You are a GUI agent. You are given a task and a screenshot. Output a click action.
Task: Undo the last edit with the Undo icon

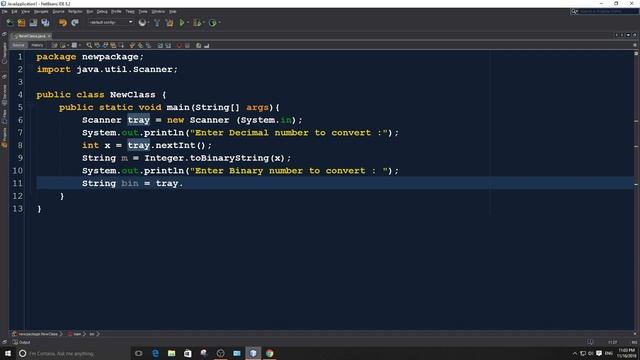click(62, 23)
